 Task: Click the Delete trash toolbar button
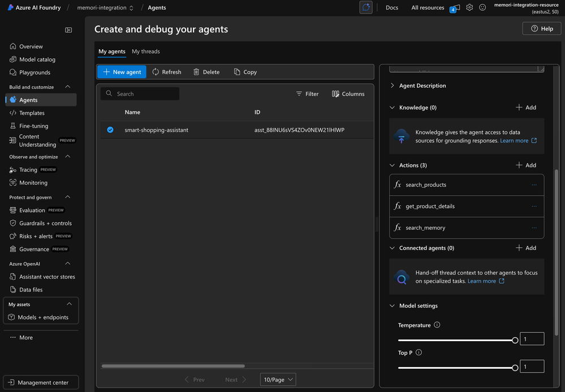[x=206, y=72]
